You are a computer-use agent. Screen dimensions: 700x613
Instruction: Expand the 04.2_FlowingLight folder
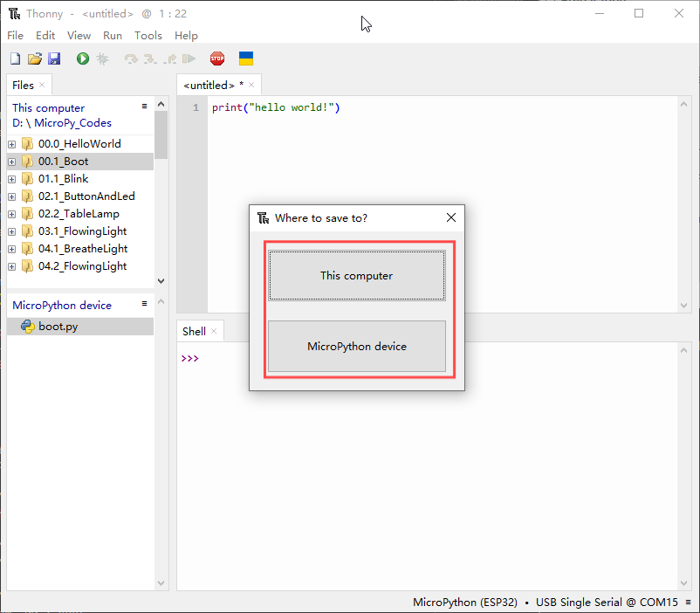click(12, 266)
